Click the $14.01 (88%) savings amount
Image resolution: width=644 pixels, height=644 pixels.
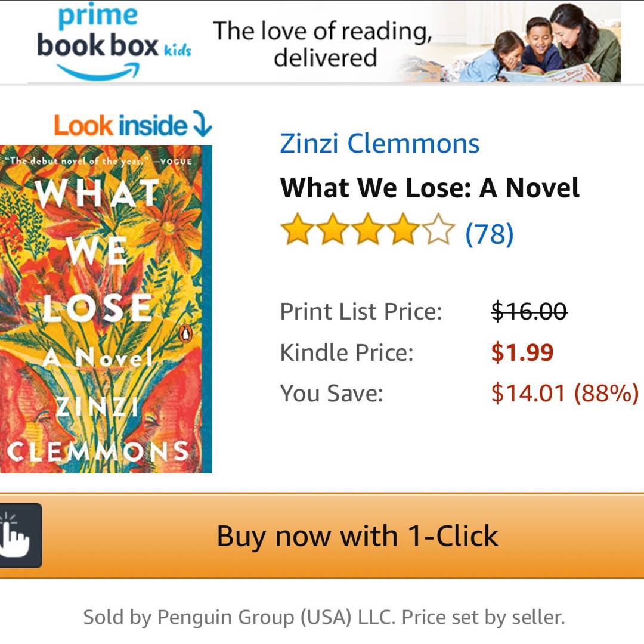coord(564,394)
